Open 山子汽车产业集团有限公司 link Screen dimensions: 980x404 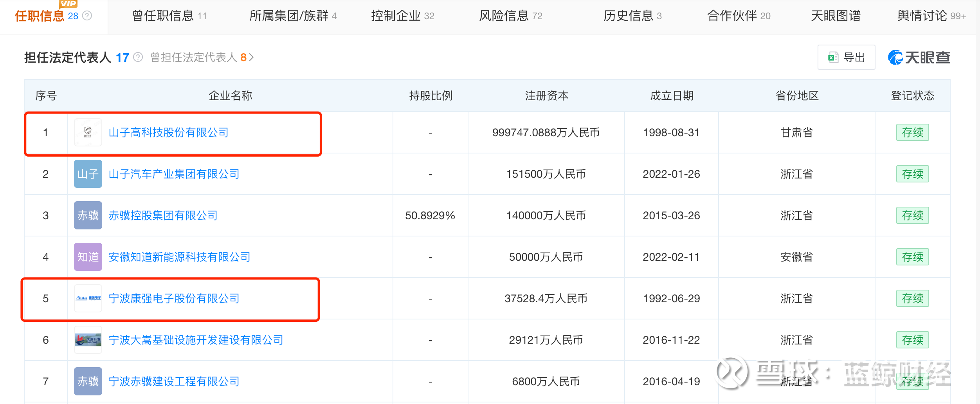[x=174, y=174]
